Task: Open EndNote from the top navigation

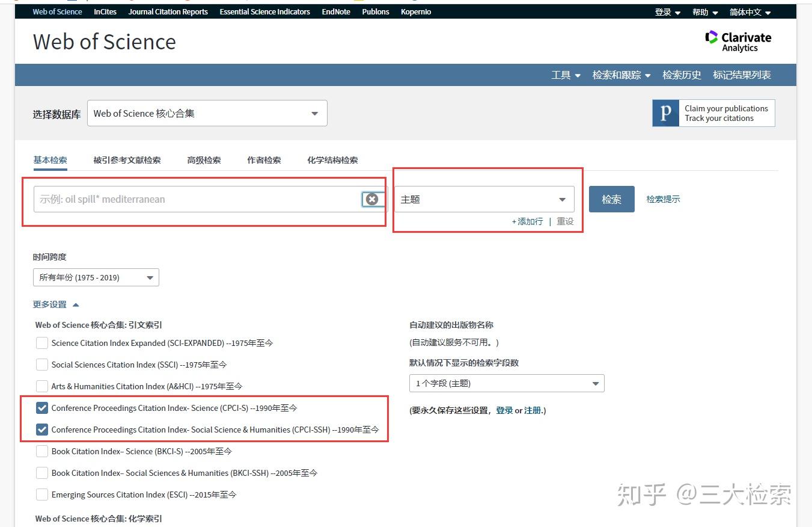Action: [335, 11]
